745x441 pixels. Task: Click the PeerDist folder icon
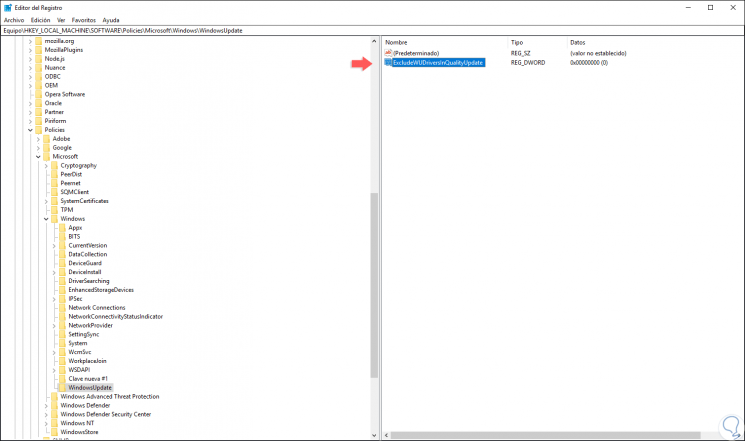(55, 174)
